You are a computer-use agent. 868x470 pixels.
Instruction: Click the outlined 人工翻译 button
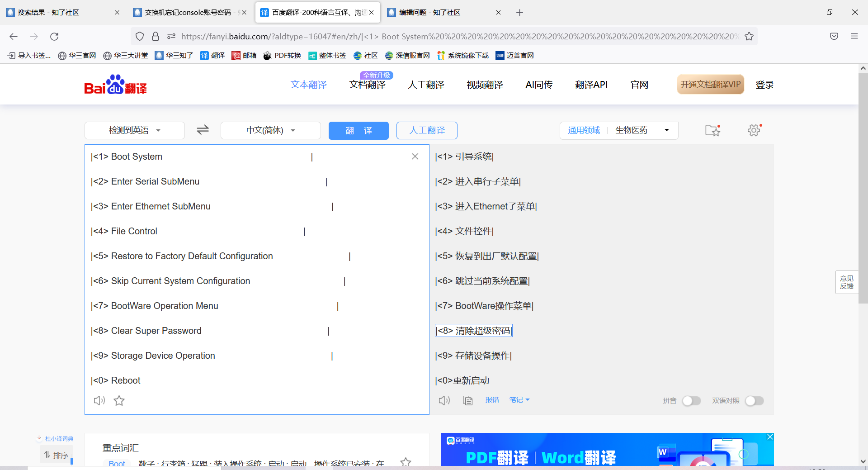427,130
